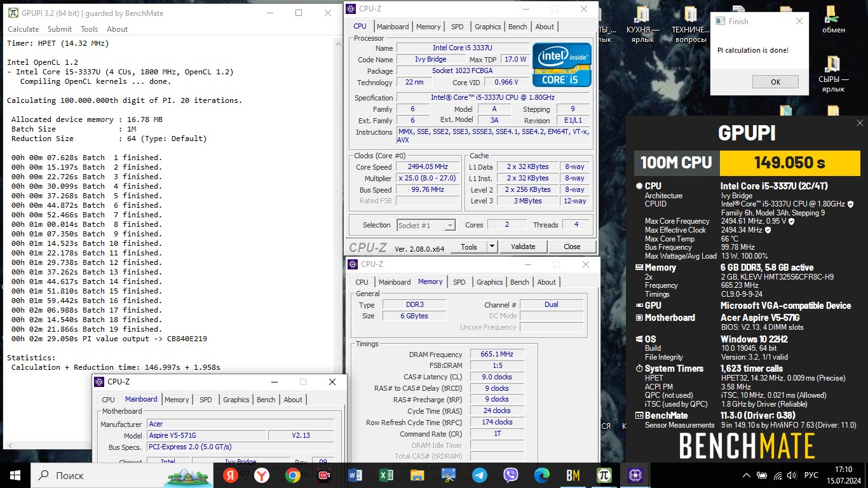Viewport: 868px width, 488px height.
Task: Open the СЫРЫ — ярлык desktop folder
Action: pos(833,73)
